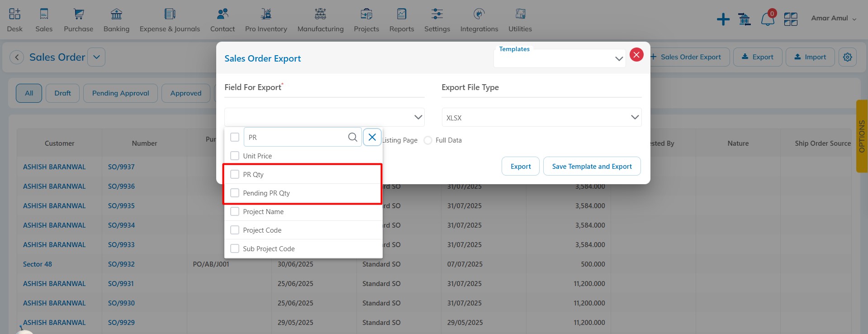Switch to the Draft tab
This screenshot has height=334, width=868.
[x=62, y=93]
